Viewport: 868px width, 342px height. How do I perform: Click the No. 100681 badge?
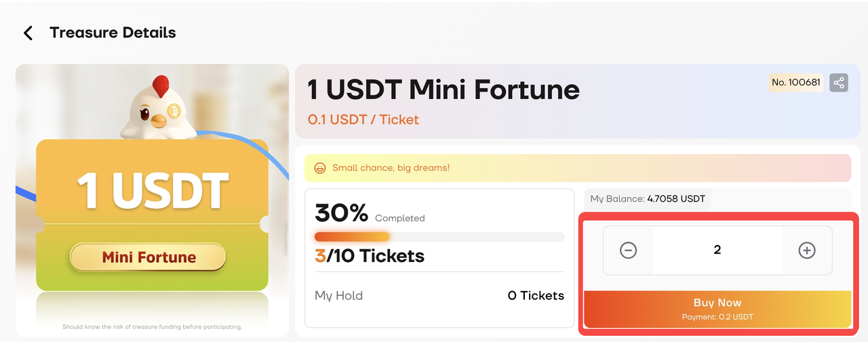coord(796,83)
